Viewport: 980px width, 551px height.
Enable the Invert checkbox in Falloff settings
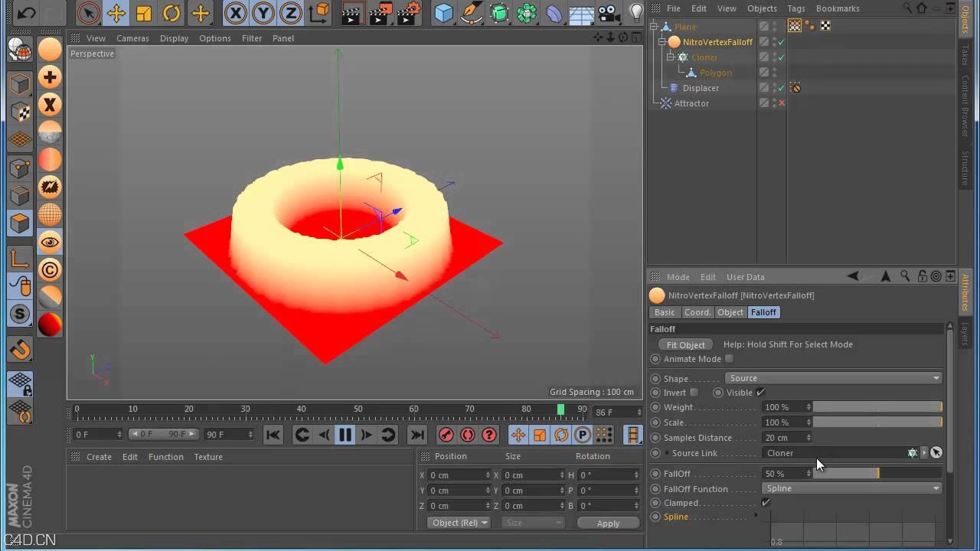[694, 393]
